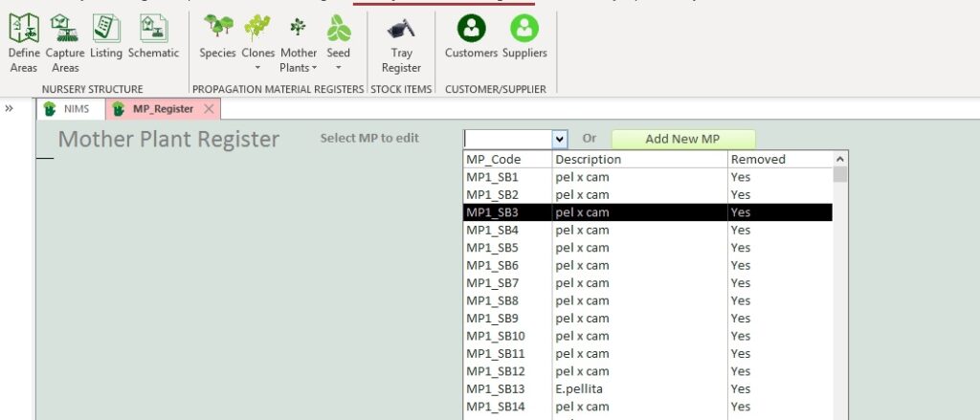Image resolution: width=980 pixels, height=420 pixels.
Task: Click the Add New MP button
Action: 682,139
